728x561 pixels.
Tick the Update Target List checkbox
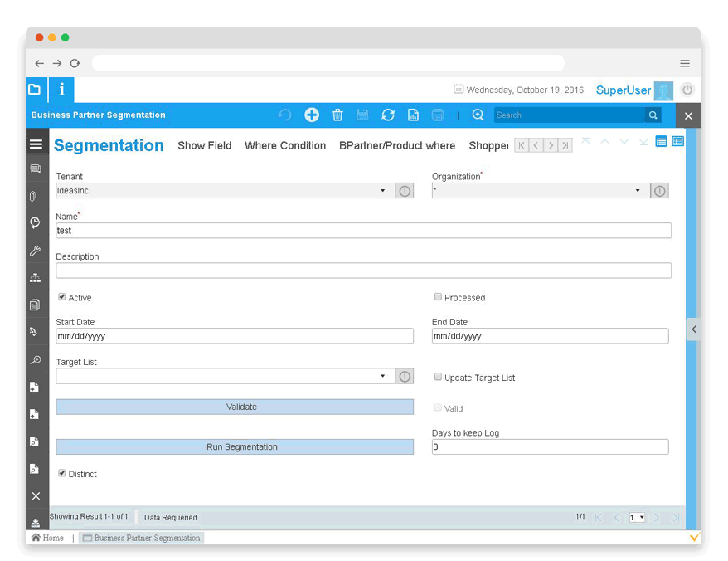point(438,377)
